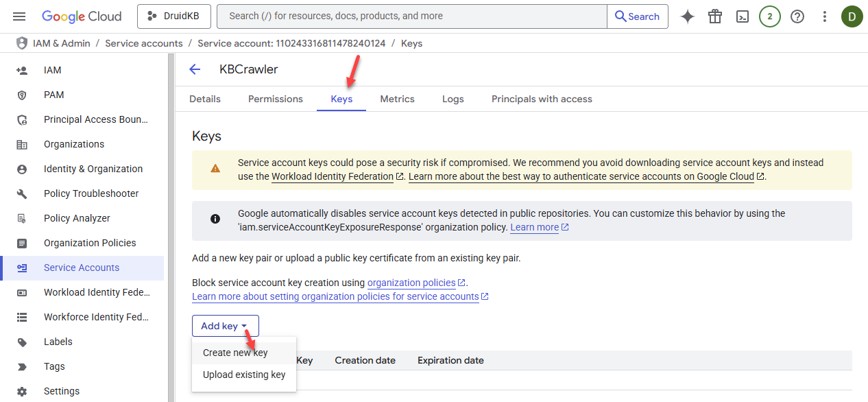Click the Gemini sparkle icon
The height and width of the screenshot is (402, 868).
pyautogui.click(x=688, y=16)
